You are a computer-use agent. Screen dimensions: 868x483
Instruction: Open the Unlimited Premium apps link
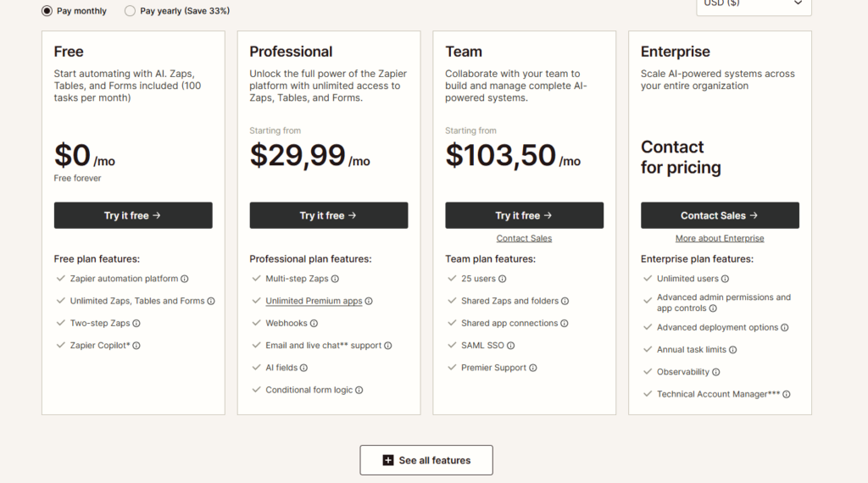click(314, 301)
